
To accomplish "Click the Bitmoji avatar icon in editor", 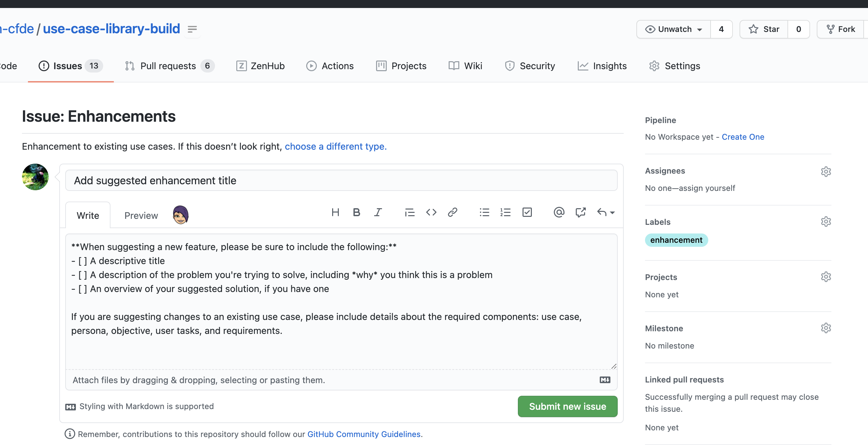I will [180, 215].
